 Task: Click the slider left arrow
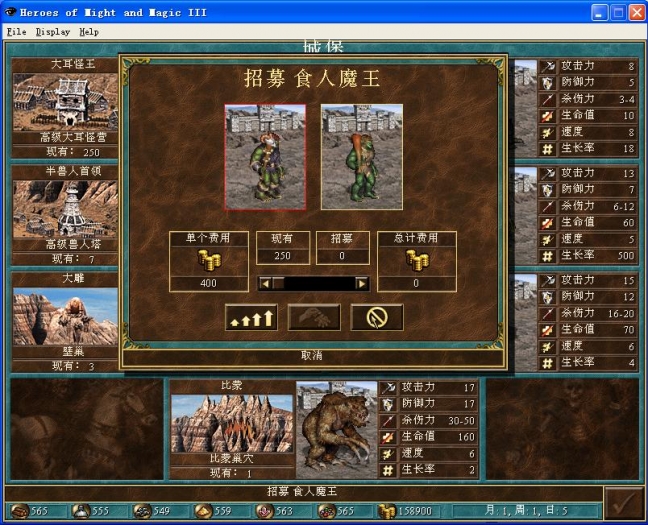[265, 284]
